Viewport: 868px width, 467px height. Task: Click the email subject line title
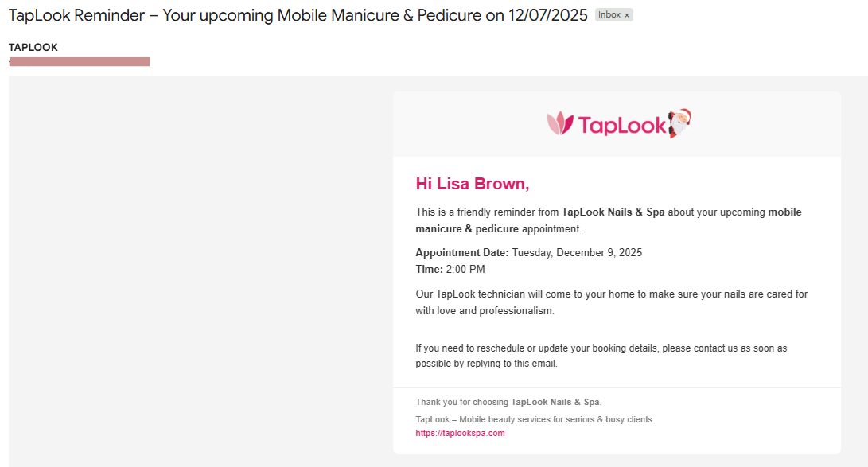point(298,16)
